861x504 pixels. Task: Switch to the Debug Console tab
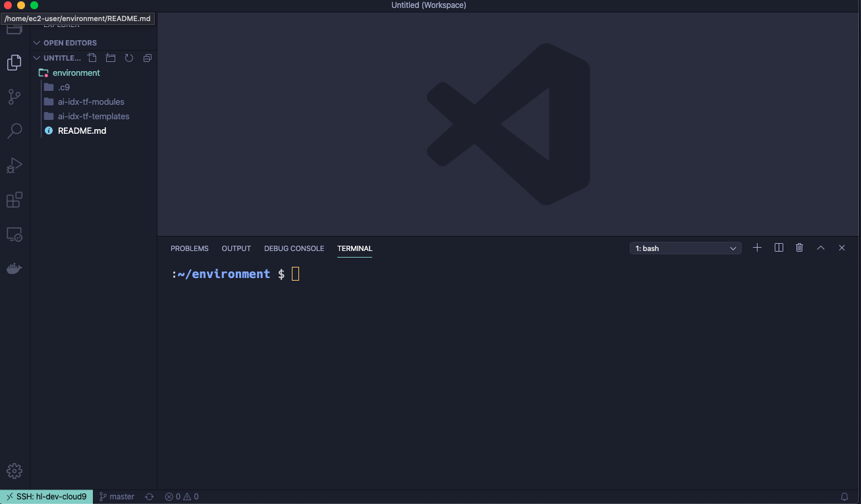(x=294, y=248)
